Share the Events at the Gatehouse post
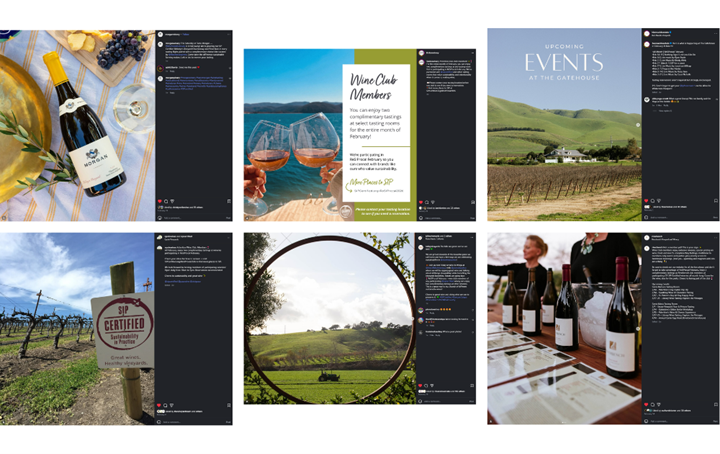Screen dimensions: 720x454 coord(659,200)
